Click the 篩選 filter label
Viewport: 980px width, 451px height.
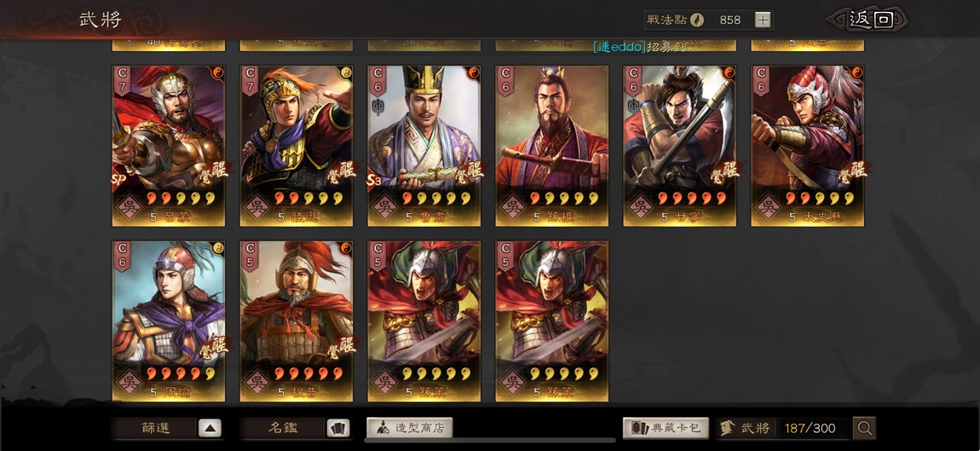pyautogui.click(x=156, y=429)
